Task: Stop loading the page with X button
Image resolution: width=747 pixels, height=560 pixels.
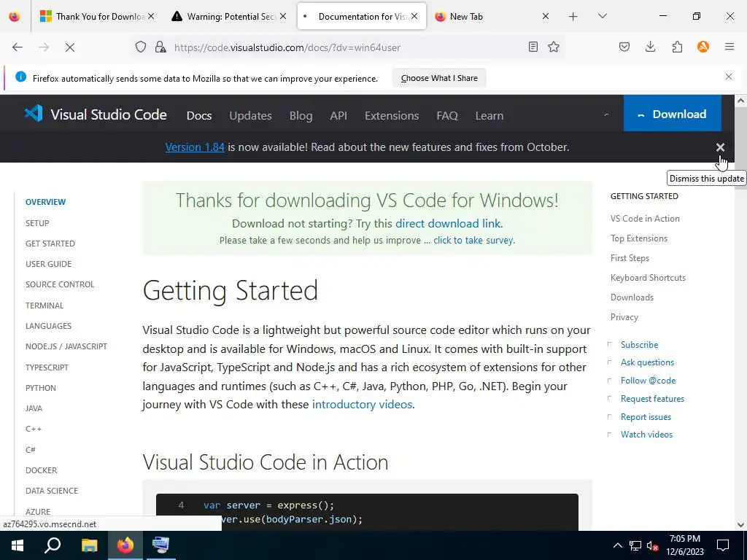Action: [x=69, y=47]
